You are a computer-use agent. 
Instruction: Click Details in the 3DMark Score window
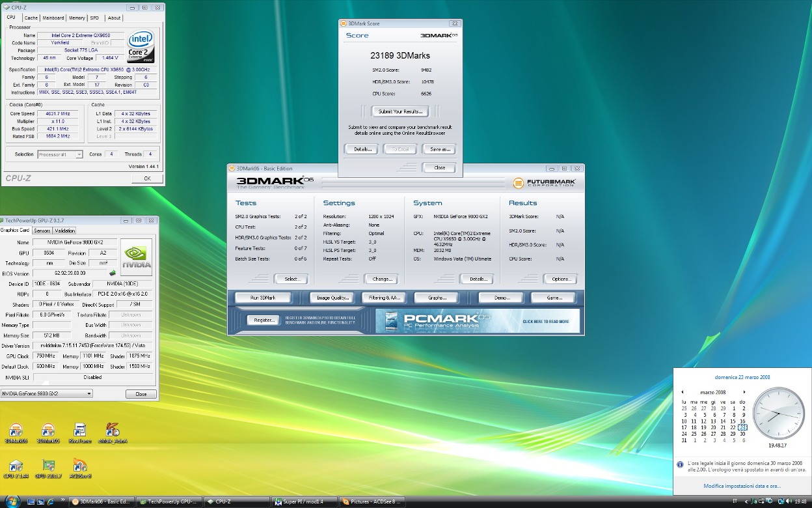362,149
